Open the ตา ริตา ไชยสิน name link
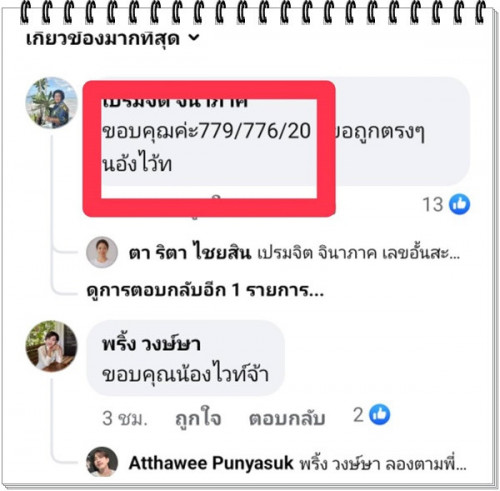The width and height of the screenshot is (500, 491). (x=190, y=253)
